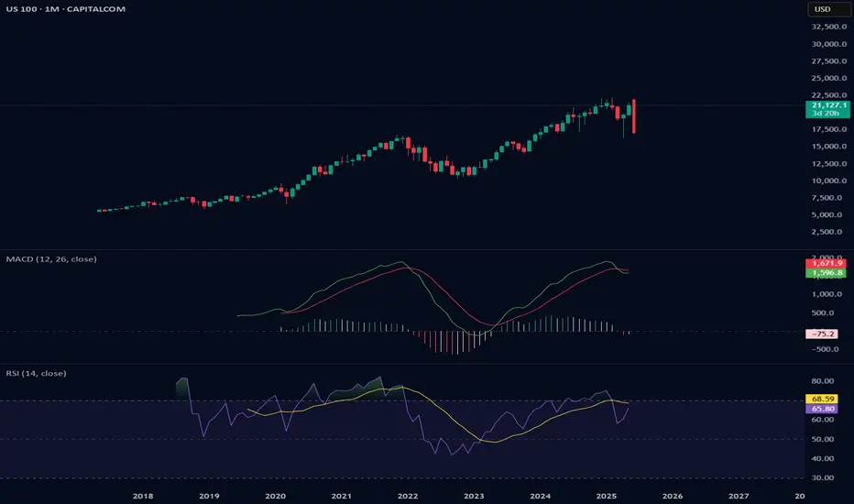Click the signal value label 1,596.8

826,272
